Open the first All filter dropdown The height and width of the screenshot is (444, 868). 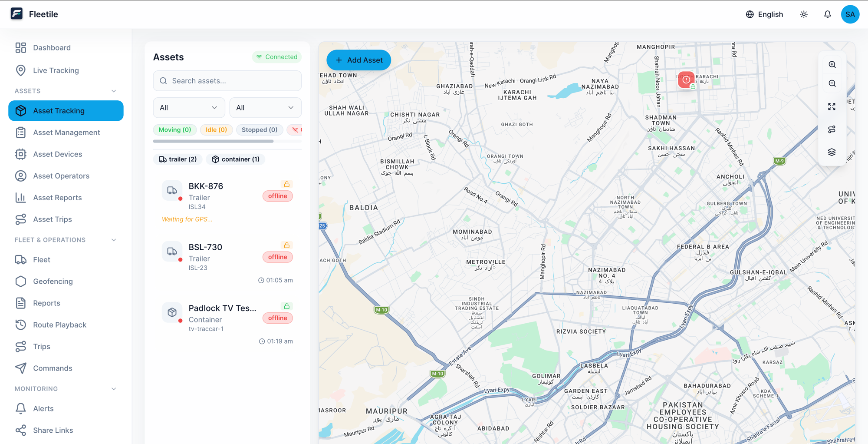(189, 108)
